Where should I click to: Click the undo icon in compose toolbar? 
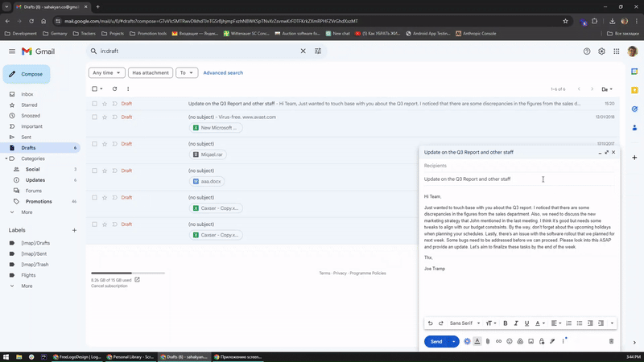point(430,323)
